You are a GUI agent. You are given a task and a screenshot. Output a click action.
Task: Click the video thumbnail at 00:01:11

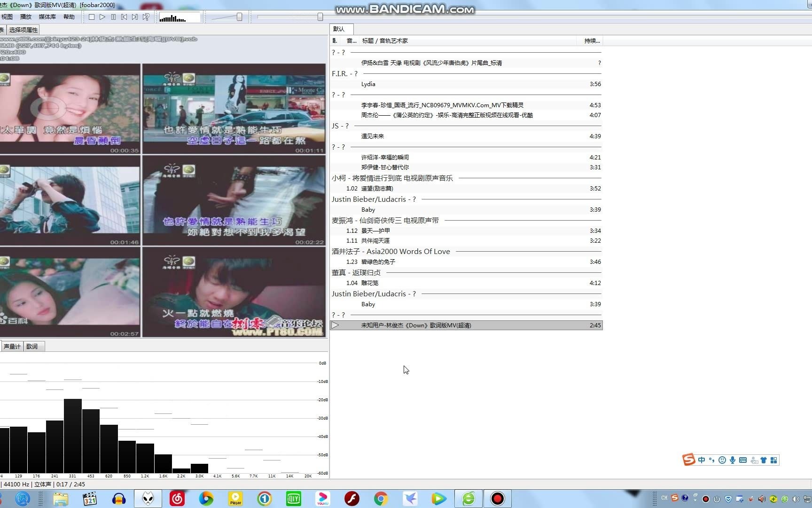point(234,109)
